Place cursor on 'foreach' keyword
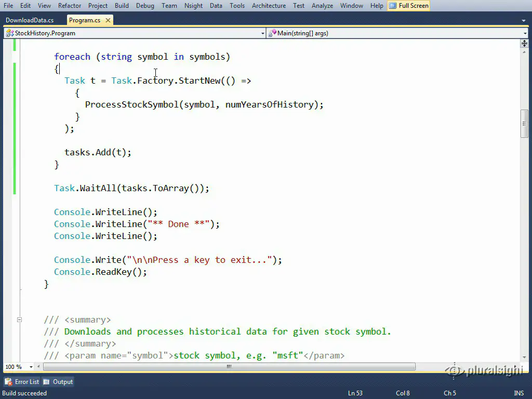Image resolution: width=532 pixels, height=399 pixels. pos(72,57)
